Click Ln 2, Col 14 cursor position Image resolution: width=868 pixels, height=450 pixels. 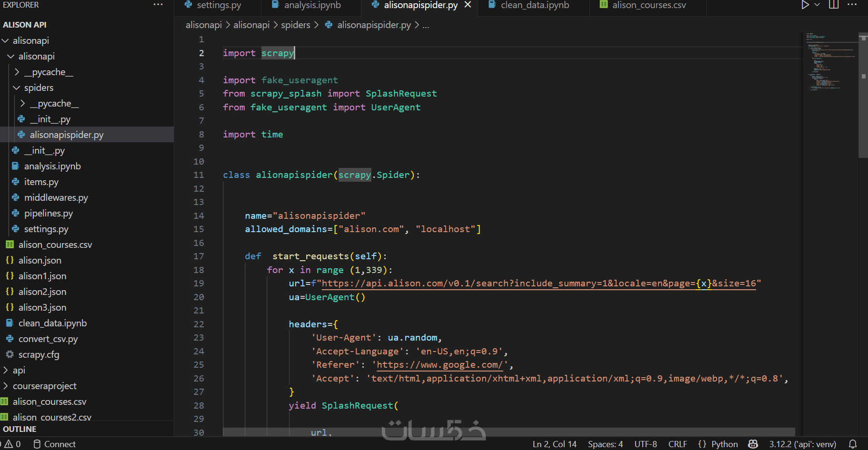tap(554, 444)
